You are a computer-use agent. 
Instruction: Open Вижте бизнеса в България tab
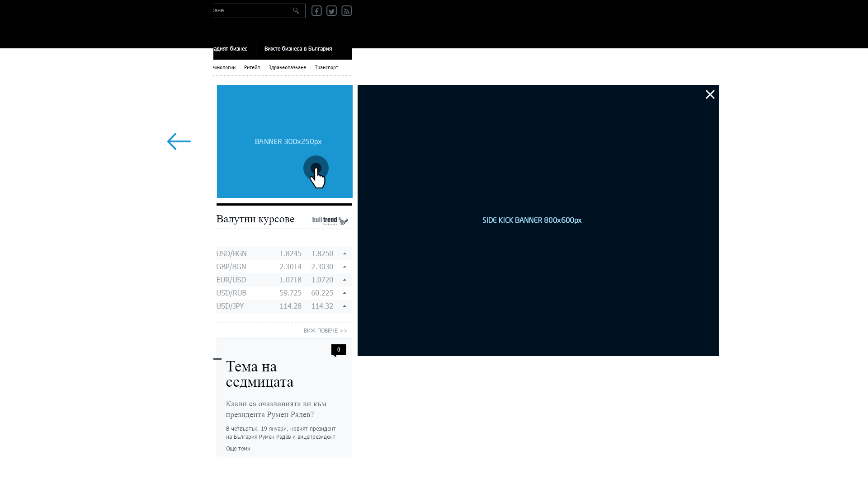[x=298, y=48]
